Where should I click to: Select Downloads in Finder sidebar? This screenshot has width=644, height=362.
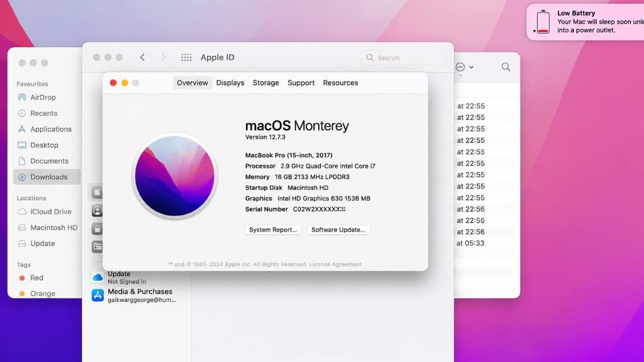tap(47, 177)
